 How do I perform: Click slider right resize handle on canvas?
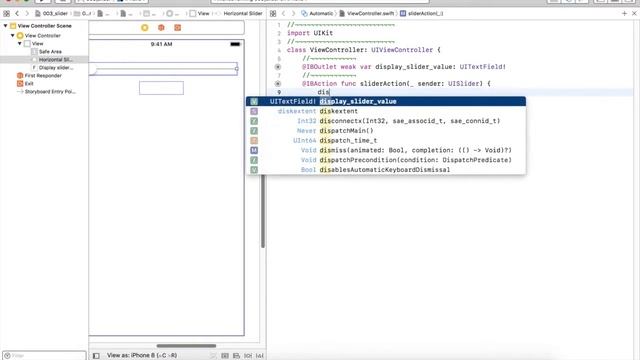pos(237,69)
